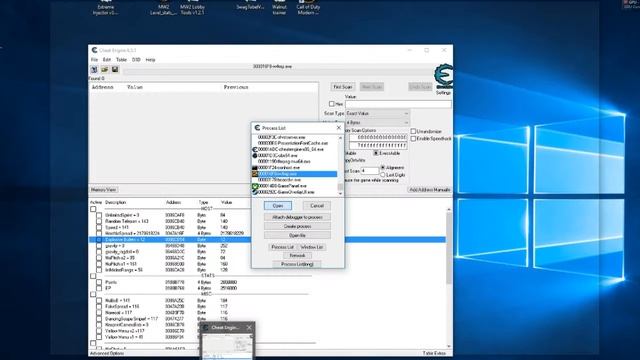640x360 pixels.
Task: Click Open in the Process List dialog
Action: click(278, 206)
